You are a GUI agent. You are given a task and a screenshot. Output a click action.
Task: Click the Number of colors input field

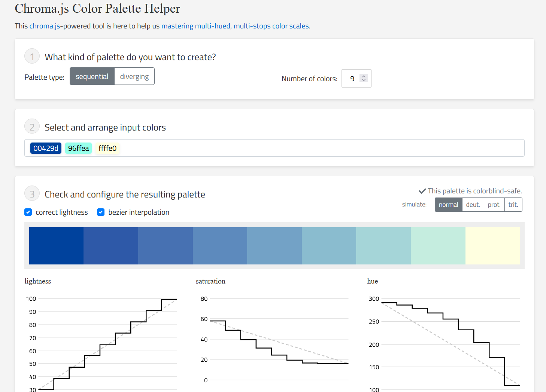352,79
